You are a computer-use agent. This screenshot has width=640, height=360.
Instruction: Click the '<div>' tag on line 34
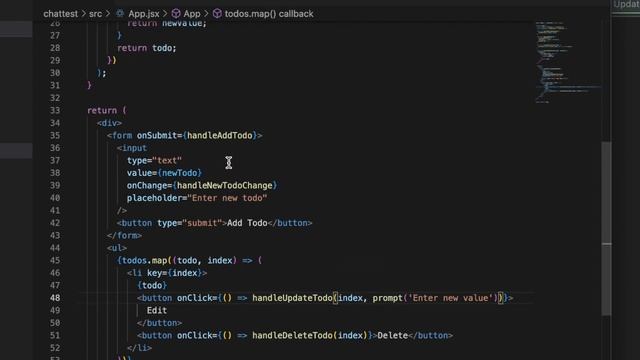click(109, 123)
